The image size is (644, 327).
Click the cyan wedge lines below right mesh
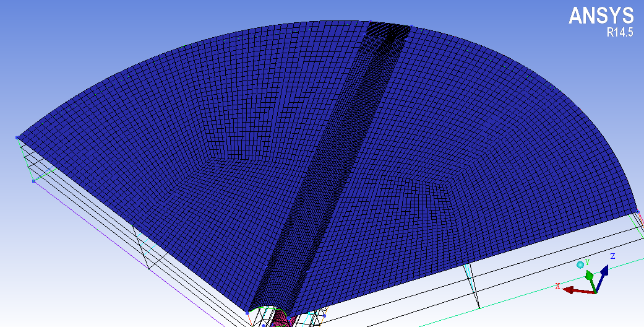pos(470,279)
